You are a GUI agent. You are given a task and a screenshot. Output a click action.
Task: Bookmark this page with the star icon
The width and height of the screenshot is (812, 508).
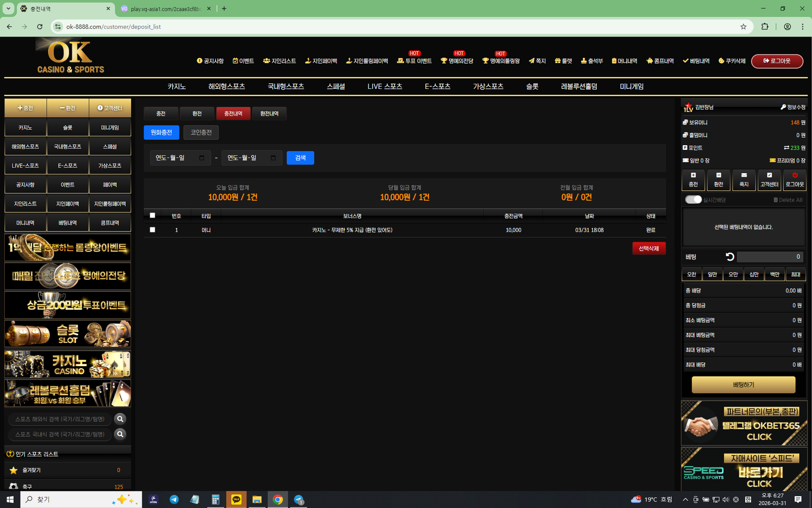click(x=743, y=27)
